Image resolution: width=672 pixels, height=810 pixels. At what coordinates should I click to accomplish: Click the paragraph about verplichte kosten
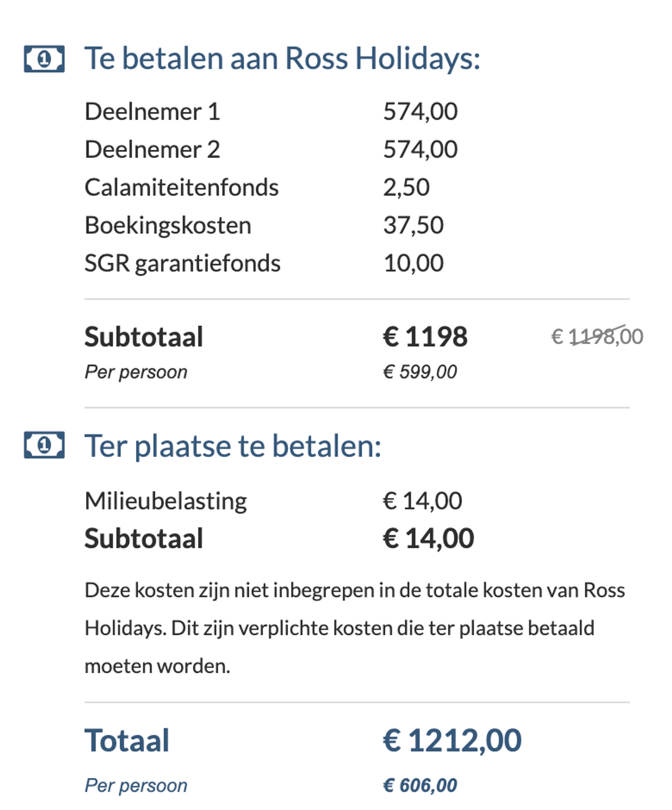(354, 628)
